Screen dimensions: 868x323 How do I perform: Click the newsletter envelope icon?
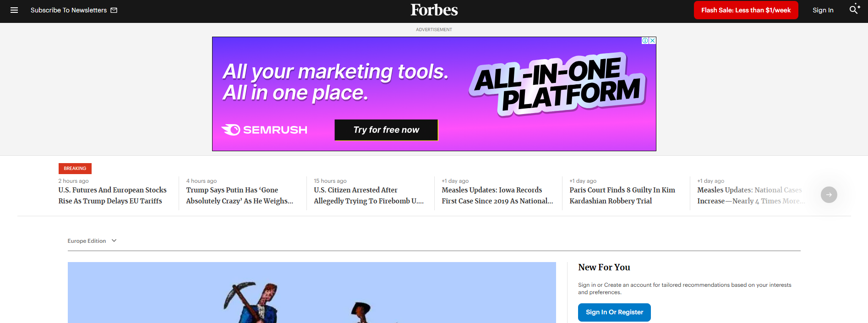[x=114, y=10]
